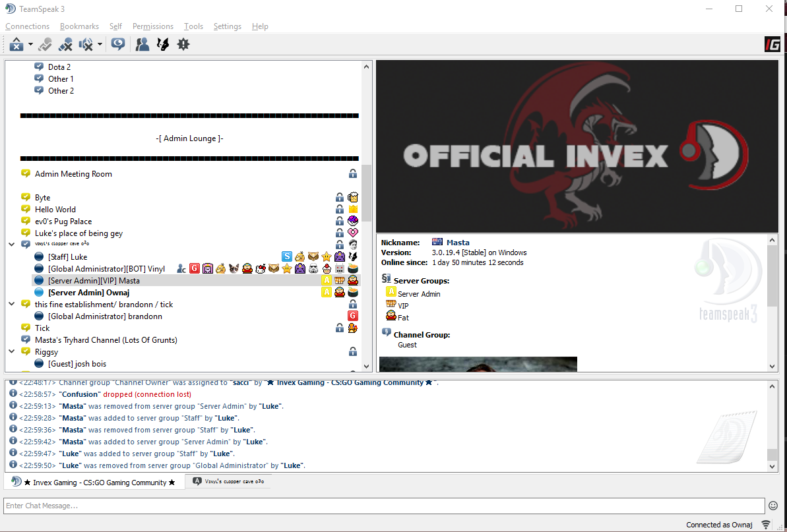The height and width of the screenshot is (532, 787).
Task: Collapse the 'this fine establishment' channel
Action: coord(12,304)
